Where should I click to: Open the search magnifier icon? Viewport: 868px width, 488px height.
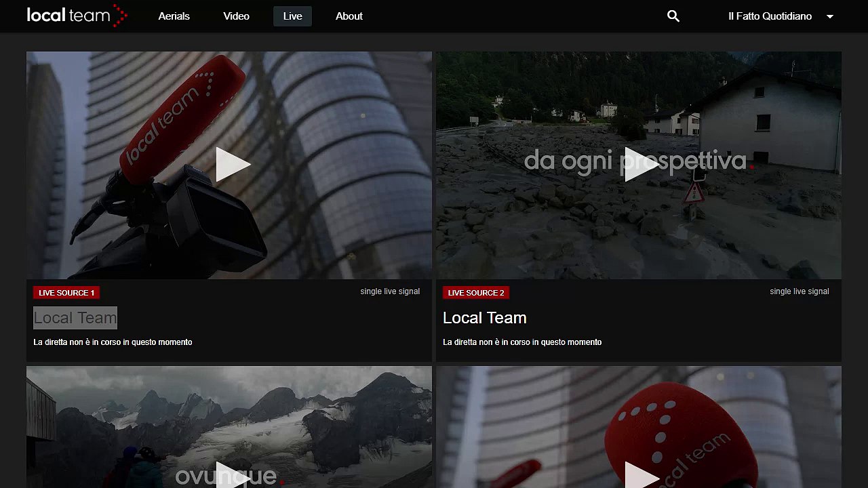tap(673, 16)
